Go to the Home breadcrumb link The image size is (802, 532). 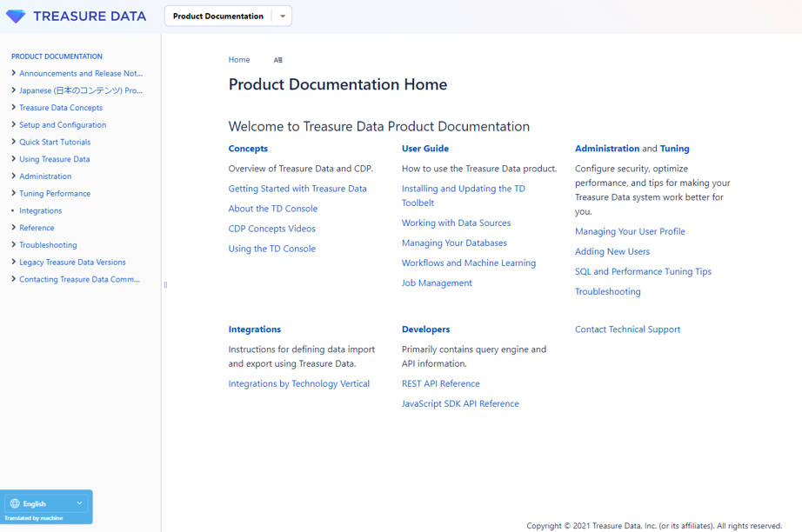(239, 60)
